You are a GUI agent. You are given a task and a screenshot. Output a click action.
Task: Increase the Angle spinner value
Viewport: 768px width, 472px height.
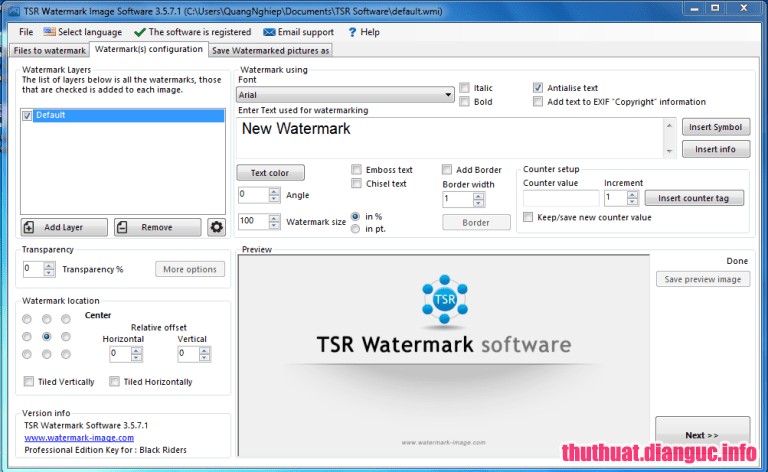coord(275,191)
